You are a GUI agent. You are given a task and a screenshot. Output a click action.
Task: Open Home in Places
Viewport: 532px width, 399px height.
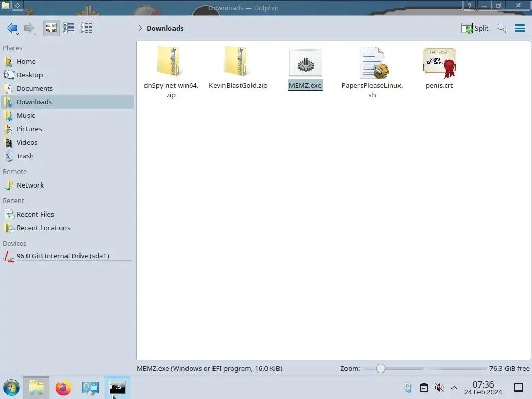(68, 61)
